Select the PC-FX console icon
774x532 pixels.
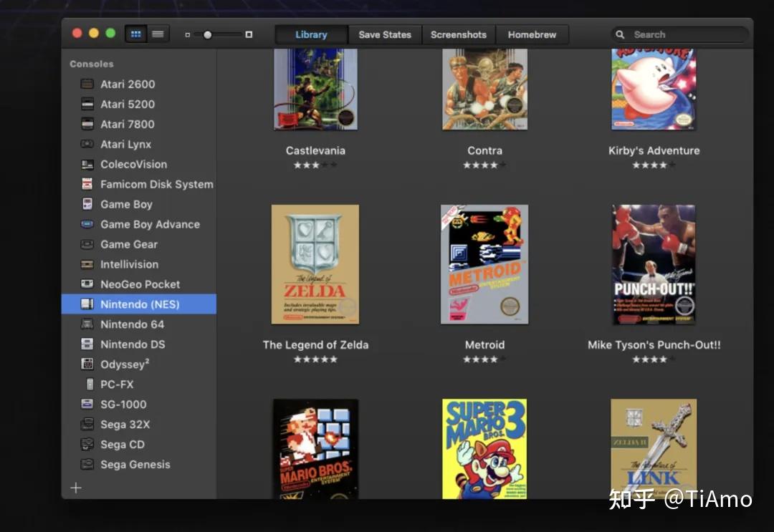(x=90, y=384)
